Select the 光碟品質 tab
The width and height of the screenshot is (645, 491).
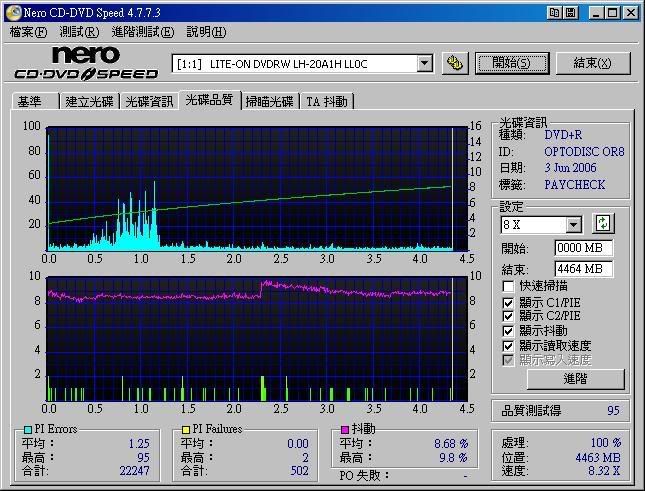209,100
